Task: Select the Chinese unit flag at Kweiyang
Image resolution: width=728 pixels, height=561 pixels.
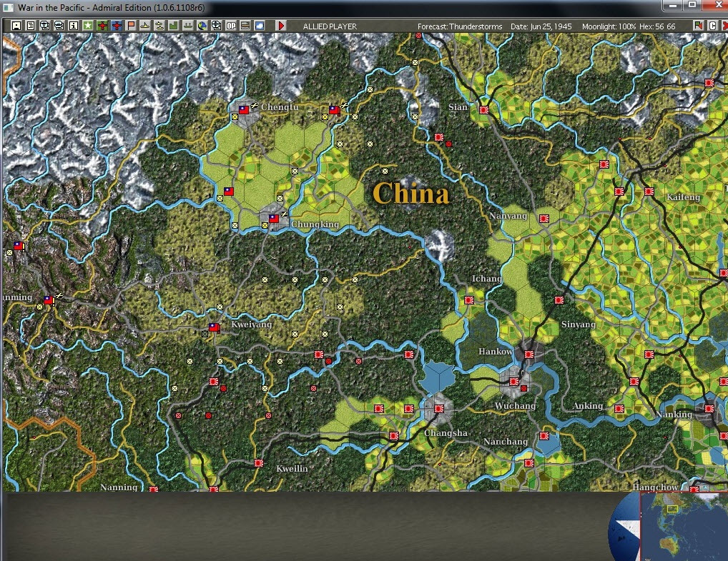Action: pyautogui.click(x=214, y=327)
